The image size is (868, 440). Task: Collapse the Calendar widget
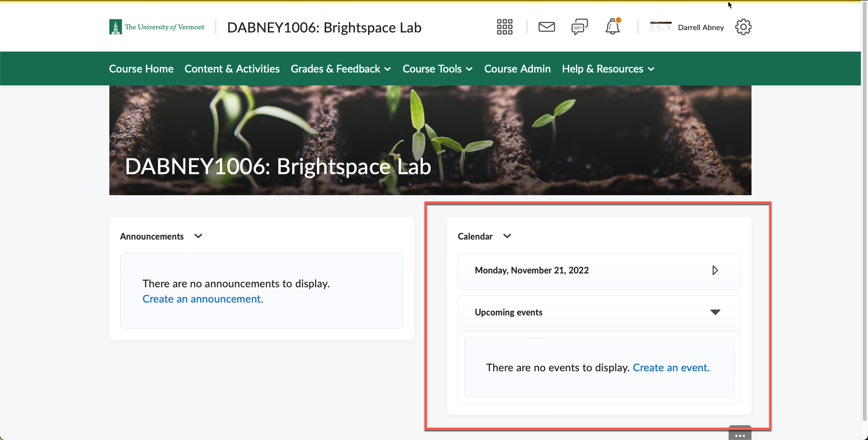[x=507, y=236]
